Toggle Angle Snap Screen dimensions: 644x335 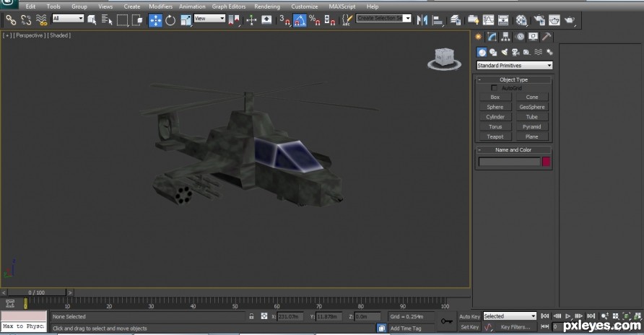click(x=300, y=19)
